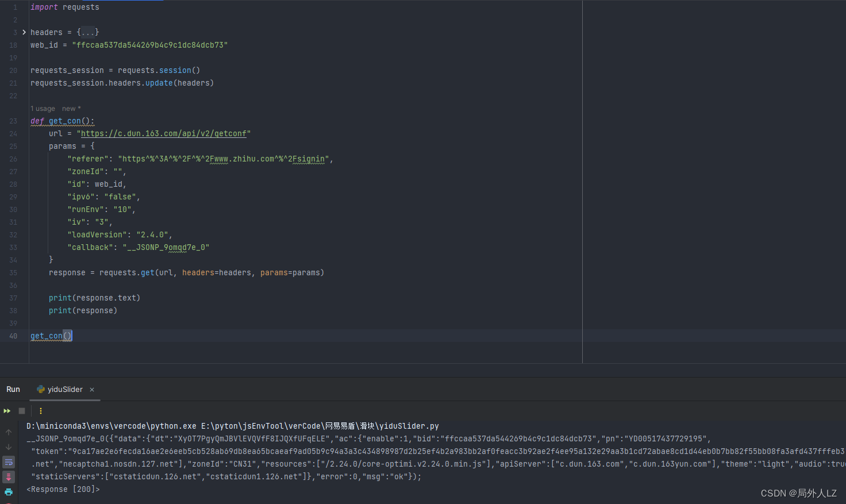Viewport: 846px width, 504px height.
Task: Stop the running process
Action: 22,411
